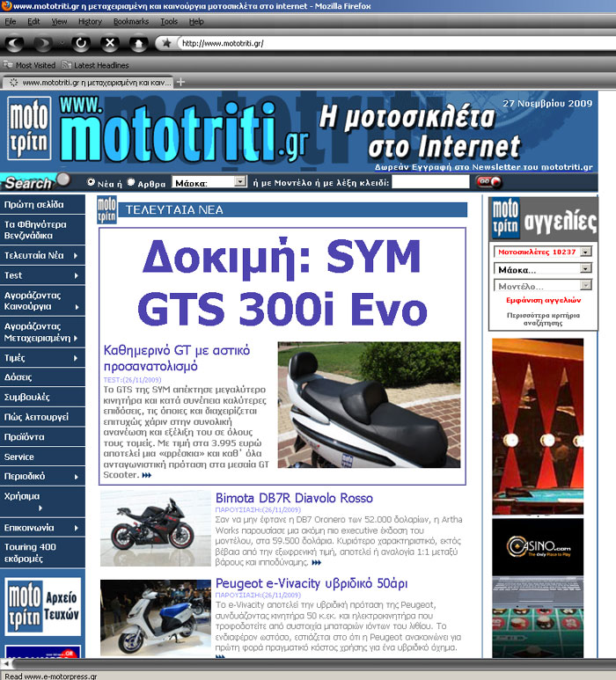
Task: Reload the page with the refresh icon
Action: 81,43
